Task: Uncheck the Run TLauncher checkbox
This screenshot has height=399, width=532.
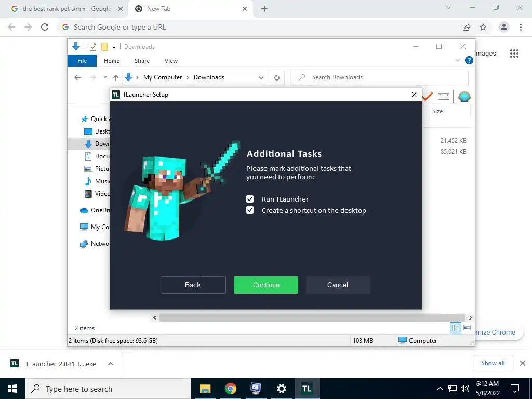Action: click(250, 199)
